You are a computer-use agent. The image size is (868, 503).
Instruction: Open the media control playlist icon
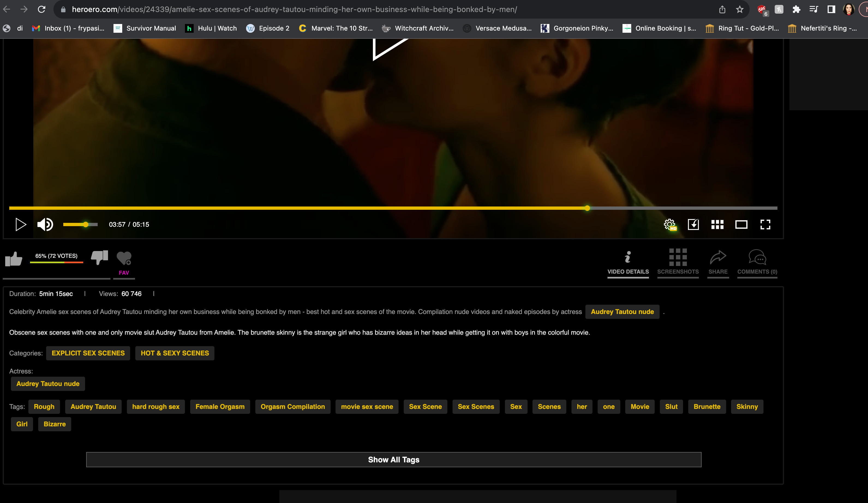[813, 10]
